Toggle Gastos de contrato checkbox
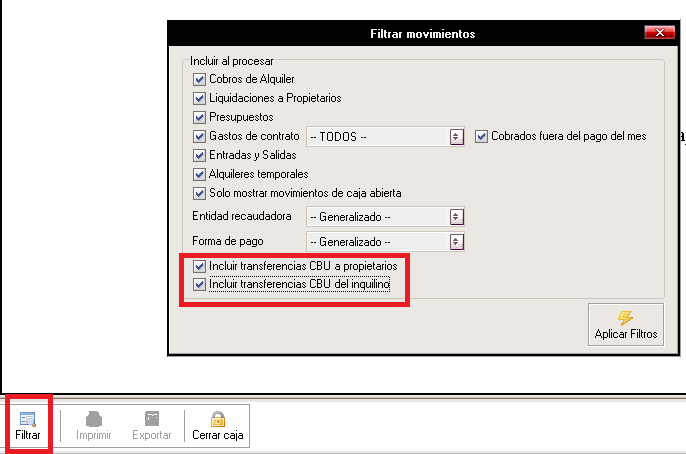This screenshot has width=686, height=454. (x=199, y=136)
